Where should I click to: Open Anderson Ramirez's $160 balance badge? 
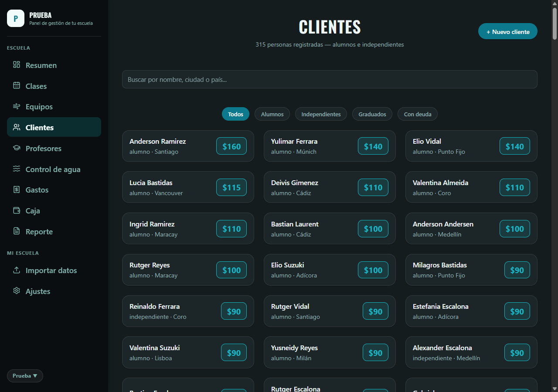coord(231,146)
